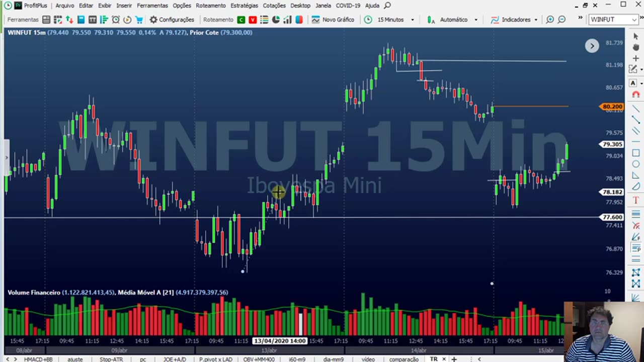
Task: Open the Ferramentas menu
Action: [152, 6]
